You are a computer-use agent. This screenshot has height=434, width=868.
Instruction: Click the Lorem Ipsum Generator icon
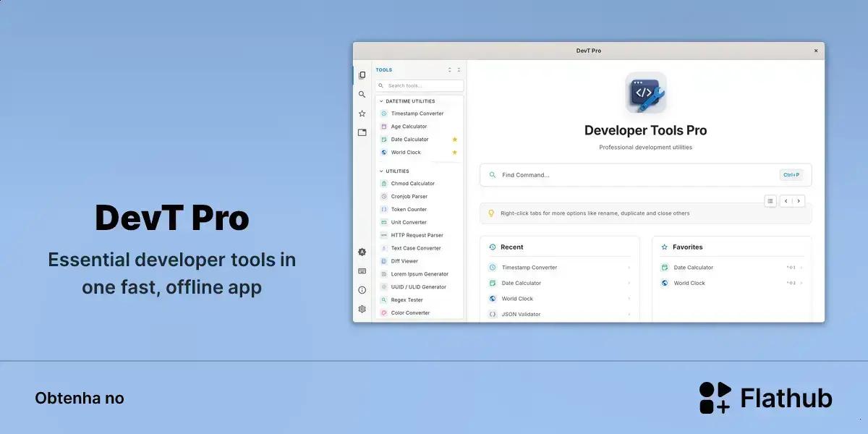384,274
